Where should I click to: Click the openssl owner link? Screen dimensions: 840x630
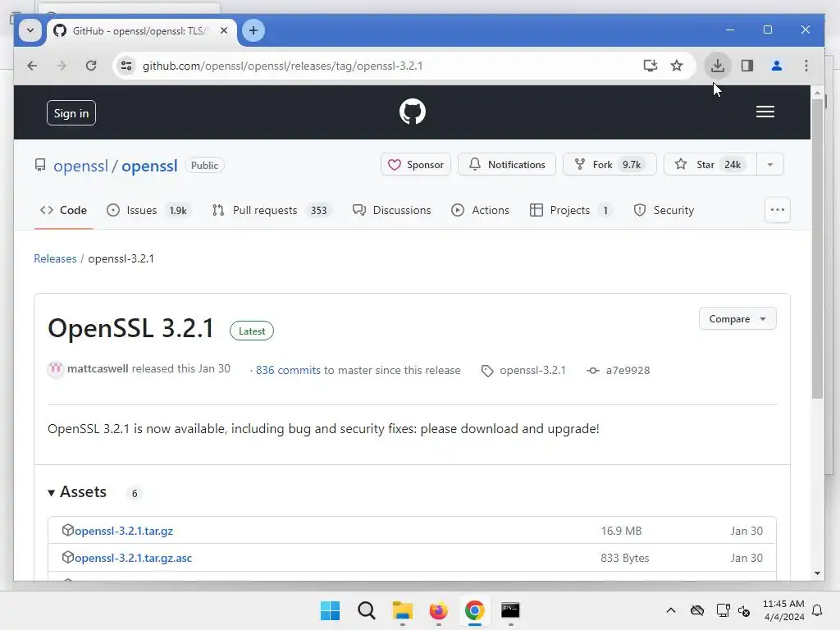click(81, 166)
